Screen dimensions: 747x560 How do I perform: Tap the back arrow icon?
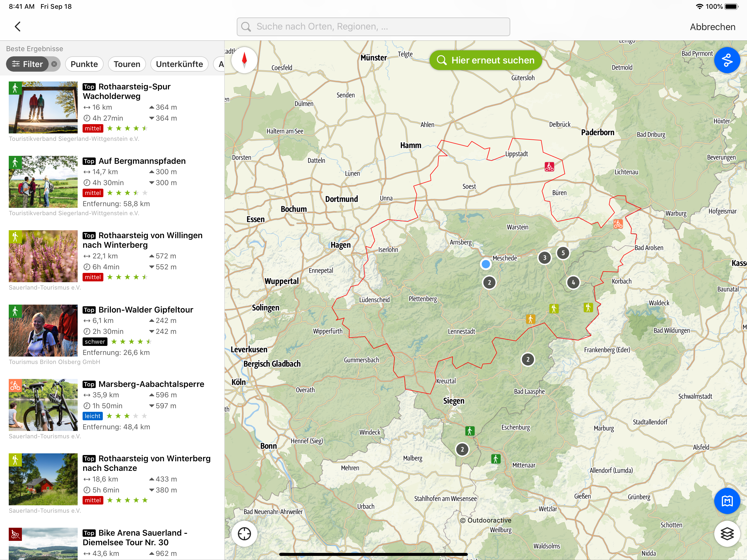click(17, 27)
